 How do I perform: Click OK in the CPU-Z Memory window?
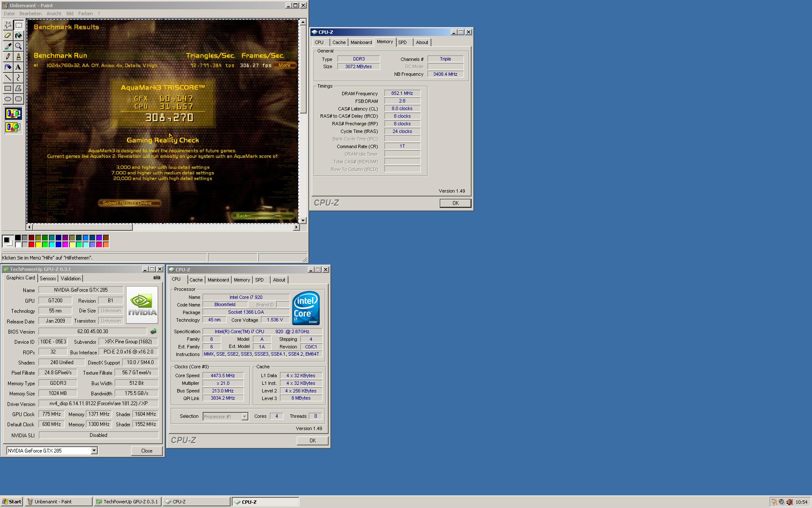coord(455,203)
